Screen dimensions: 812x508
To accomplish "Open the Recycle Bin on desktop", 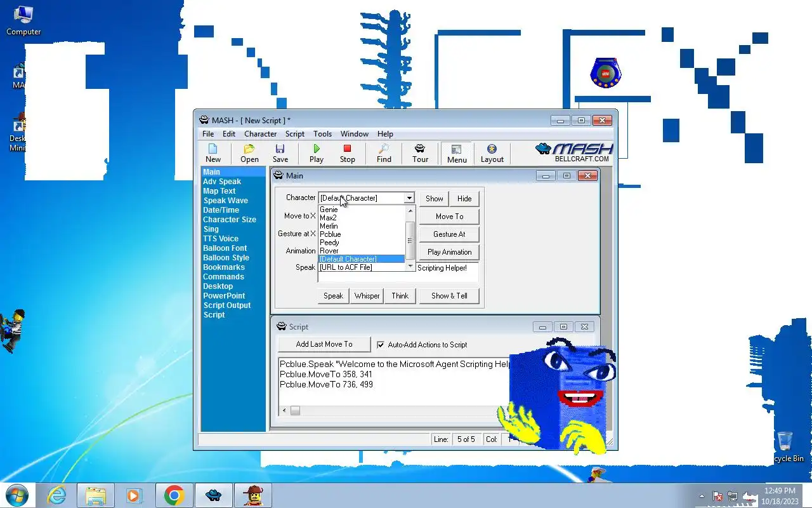I will pos(785,446).
